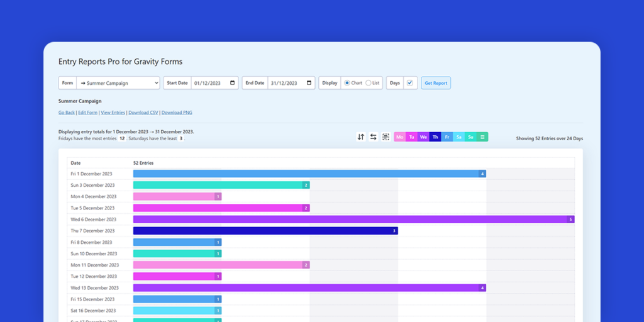Open the Start Date calendar picker icon

(233, 82)
